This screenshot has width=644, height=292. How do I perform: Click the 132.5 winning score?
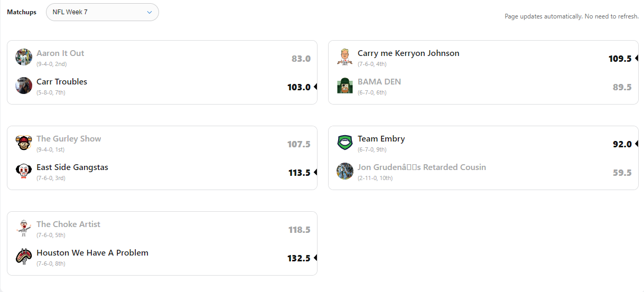pyautogui.click(x=298, y=258)
